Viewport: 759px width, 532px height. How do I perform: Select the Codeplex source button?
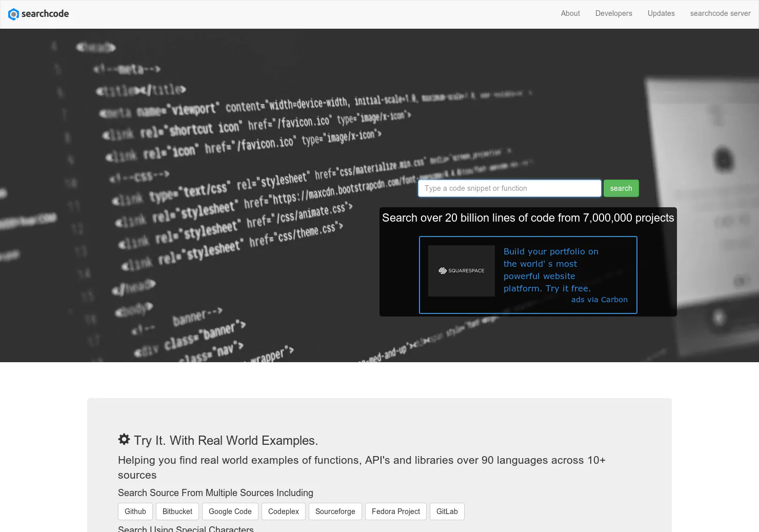[284, 511]
